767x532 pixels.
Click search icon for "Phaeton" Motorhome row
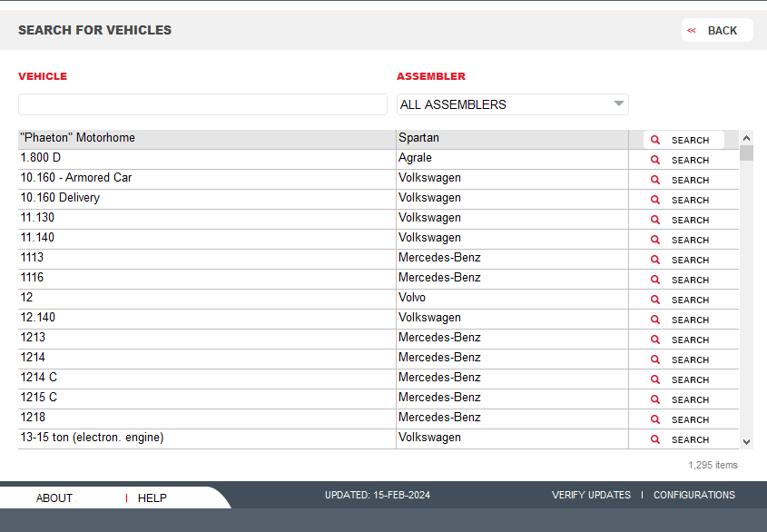tap(655, 140)
